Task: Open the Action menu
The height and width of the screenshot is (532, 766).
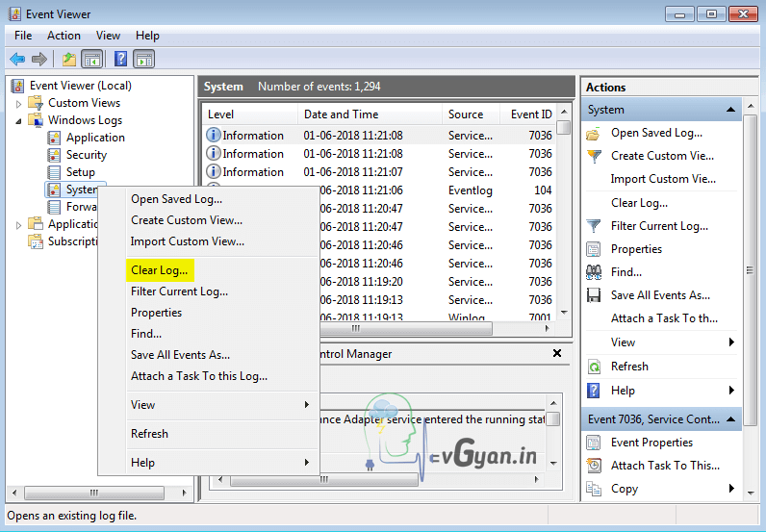Action: [x=64, y=36]
